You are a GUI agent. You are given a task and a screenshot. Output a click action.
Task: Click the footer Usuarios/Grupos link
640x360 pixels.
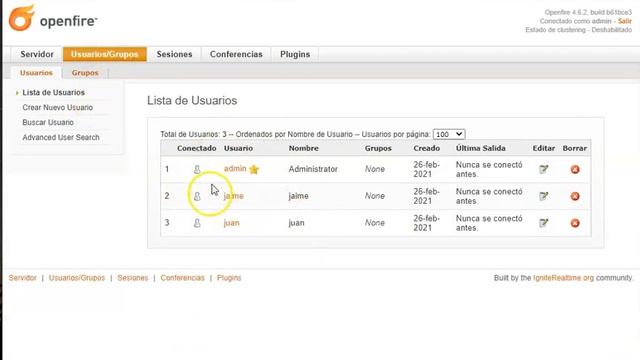click(x=77, y=278)
